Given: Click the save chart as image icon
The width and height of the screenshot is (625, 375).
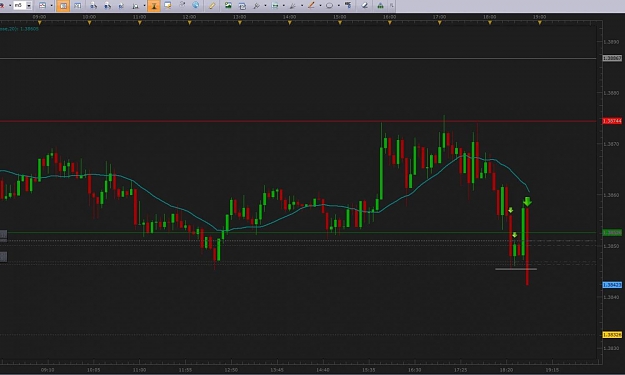Looking at the screenshot, I should [x=228, y=5].
